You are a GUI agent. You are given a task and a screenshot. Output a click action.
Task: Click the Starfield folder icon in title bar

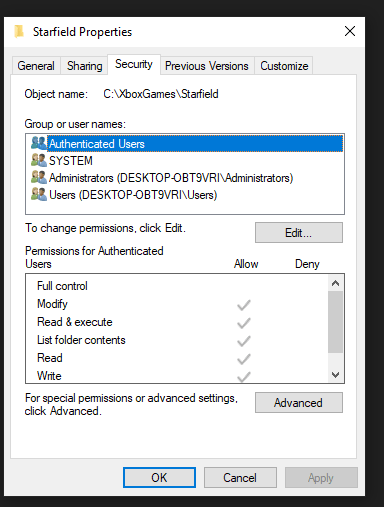click(19, 32)
